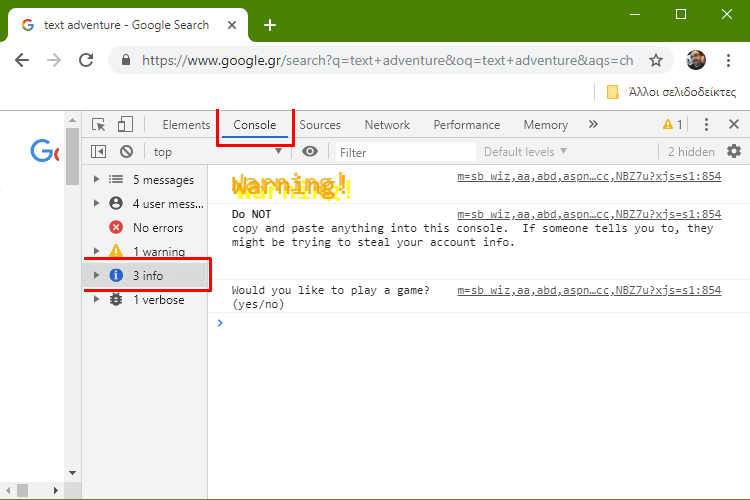Expand the 5 messages group
The image size is (750, 500).
click(x=96, y=179)
